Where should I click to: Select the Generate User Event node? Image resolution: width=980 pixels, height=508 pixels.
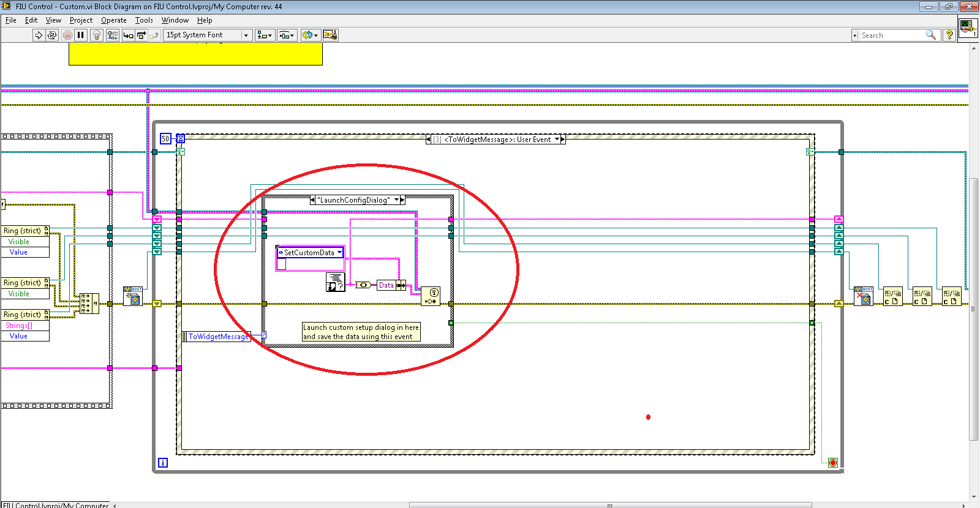pyautogui.click(x=431, y=296)
